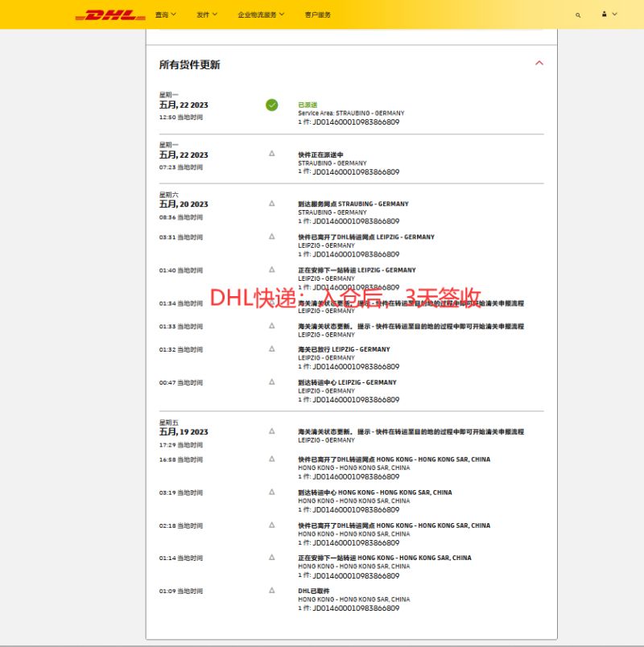The height and width of the screenshot is (647, 644).
Task: Click the 08:36 当地时间 timestamp
Action: (181, 217)
